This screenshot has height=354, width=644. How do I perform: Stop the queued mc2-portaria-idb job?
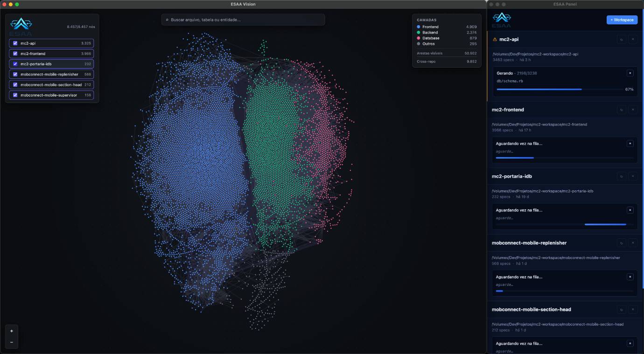[x=630, y=210]
